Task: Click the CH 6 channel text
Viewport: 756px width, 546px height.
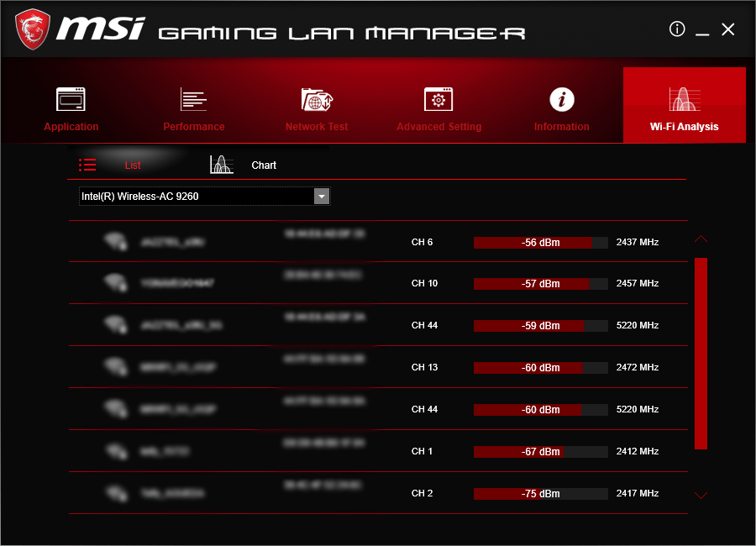Action: (422, 242)
